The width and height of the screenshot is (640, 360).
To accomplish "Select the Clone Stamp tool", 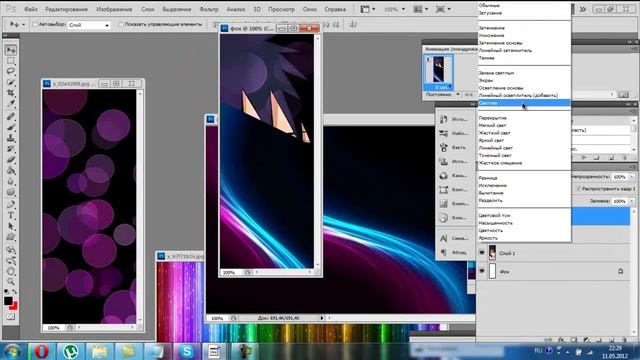I will coord(11,138).
